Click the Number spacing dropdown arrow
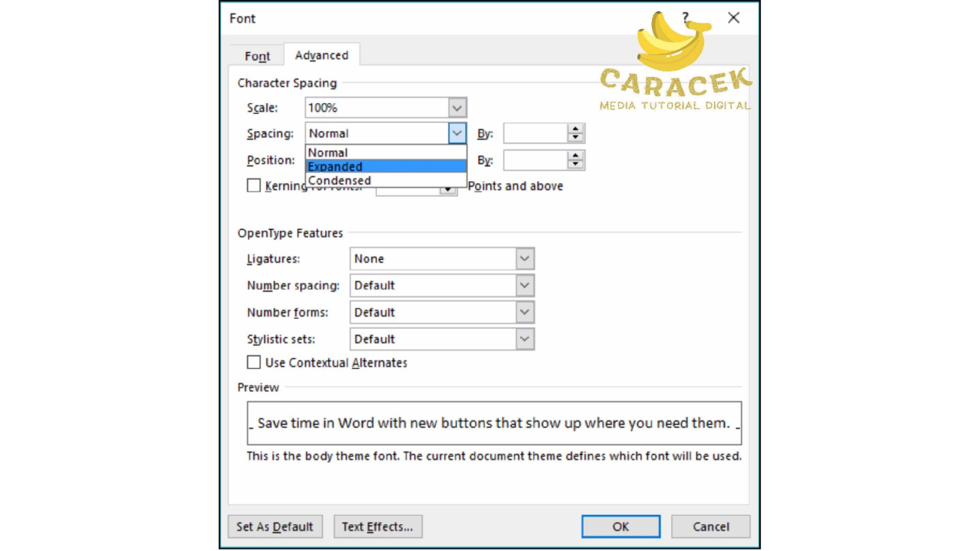 [x=524, y=285]
